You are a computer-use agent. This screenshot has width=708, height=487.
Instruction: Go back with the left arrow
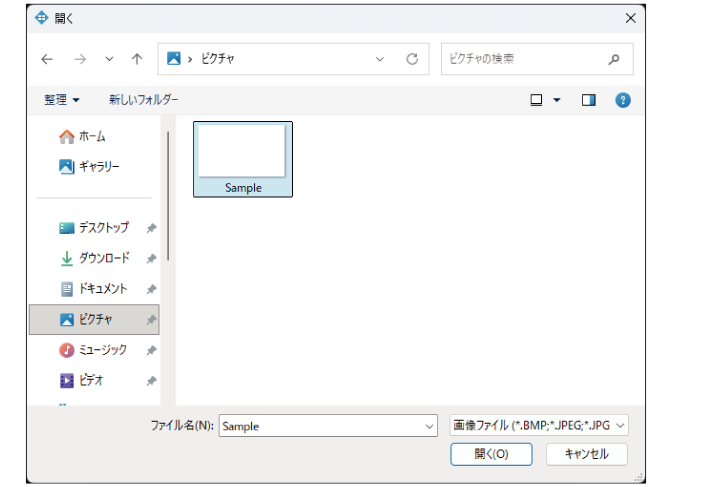click(x=47, y=59)
